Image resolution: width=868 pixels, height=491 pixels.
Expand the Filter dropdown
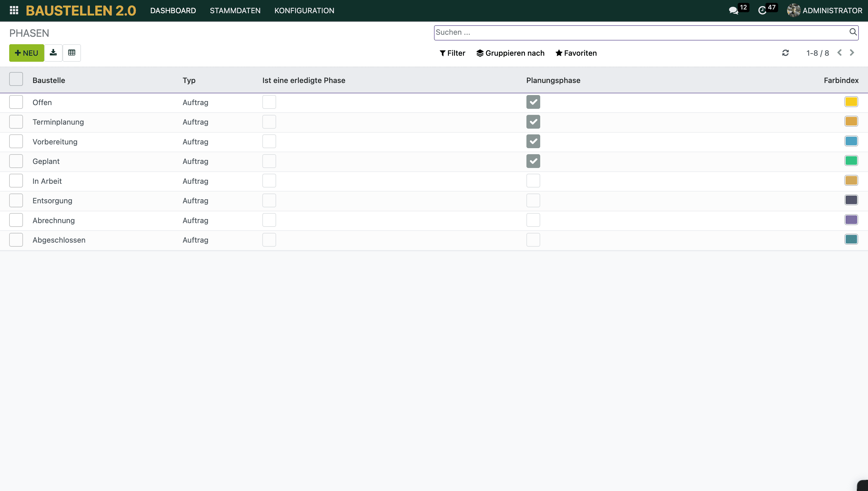(452, 53)
